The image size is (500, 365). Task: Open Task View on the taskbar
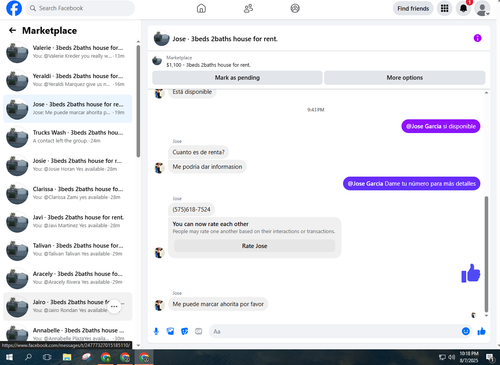click(47, 357)
